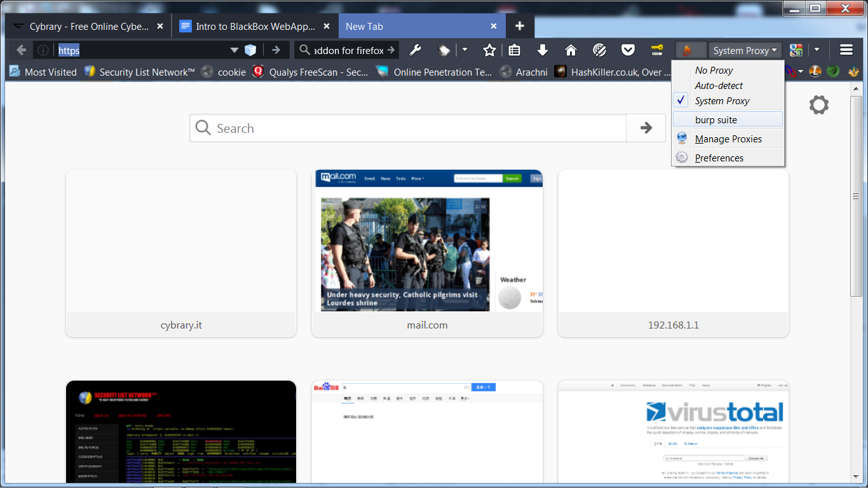This screenshot has height=488, width=868.
Task: Switch to Cybrary tab
Action: tap(88, 27)
